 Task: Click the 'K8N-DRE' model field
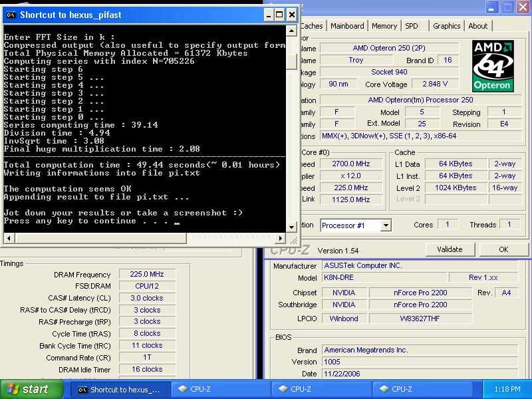point(384,277)
